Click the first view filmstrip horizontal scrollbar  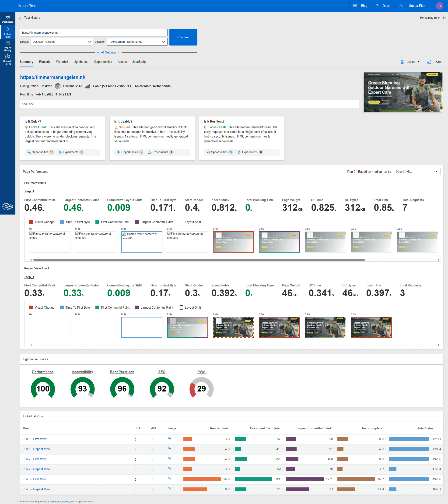[199, 260]
